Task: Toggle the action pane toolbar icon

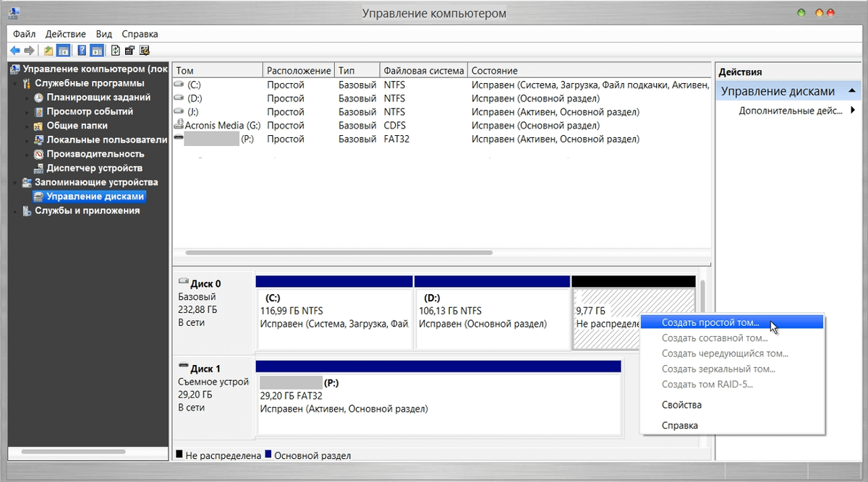Action: pos(96,51)
